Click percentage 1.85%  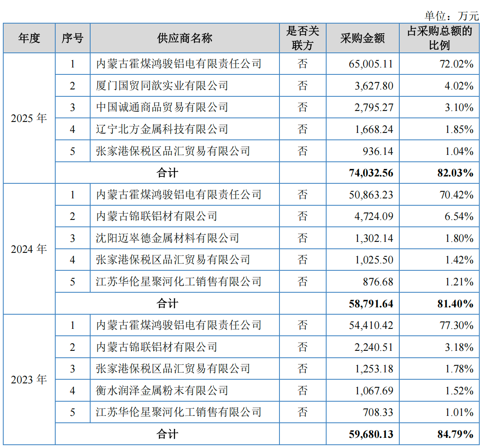459,129
